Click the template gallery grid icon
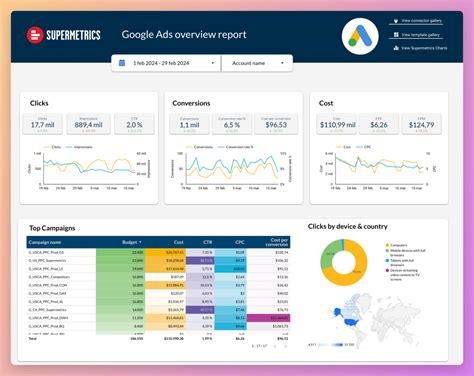474x376 pixels. point(396,35)
